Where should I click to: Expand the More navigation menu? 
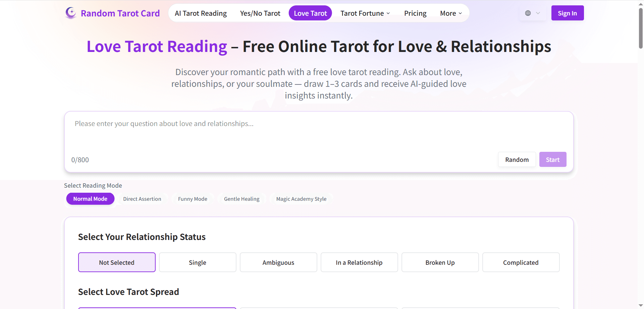pos(451,13)
